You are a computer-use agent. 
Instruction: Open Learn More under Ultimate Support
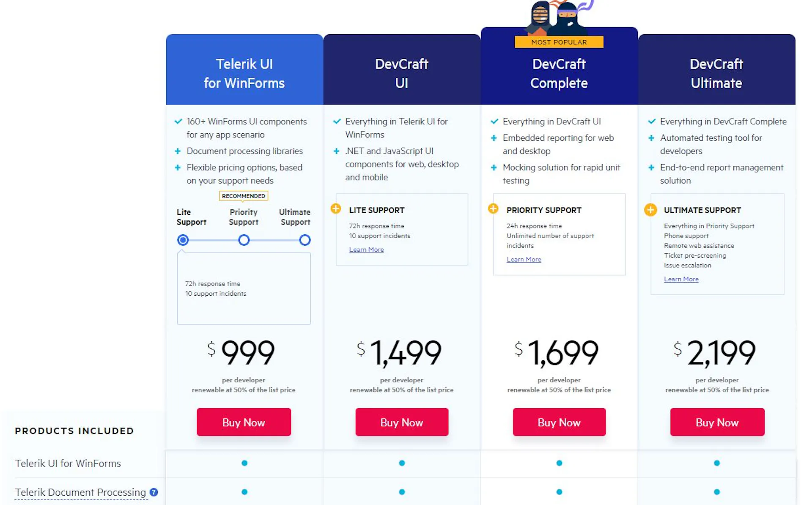tap(681, 279)
